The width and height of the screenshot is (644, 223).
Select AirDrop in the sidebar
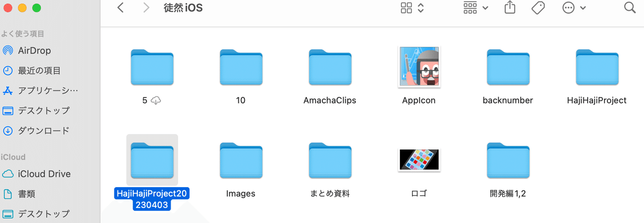coord(34,51)
